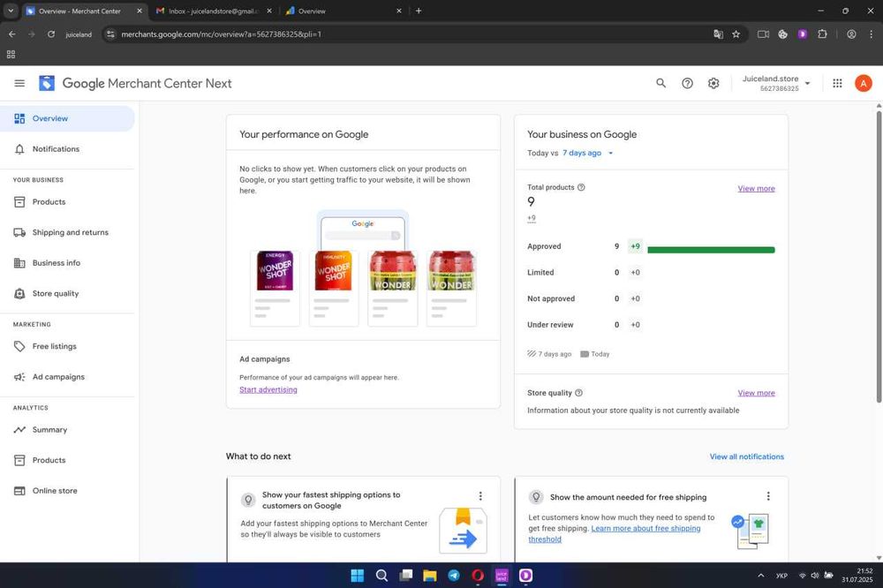Open Store quality page
883x588 pixels.
coord(67,293)
